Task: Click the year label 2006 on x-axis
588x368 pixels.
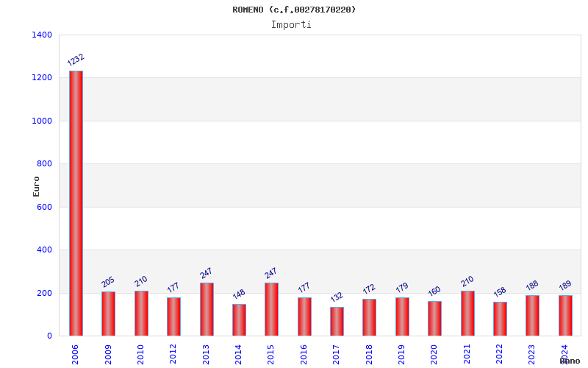Action: point(75,355)
